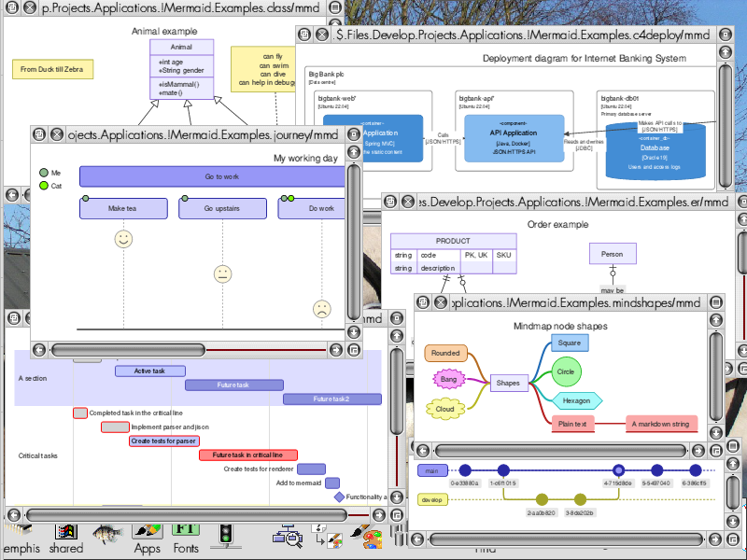Open the Apps icon on icon bar
This screenshot has width=747, height=560.
pos(147,539)
